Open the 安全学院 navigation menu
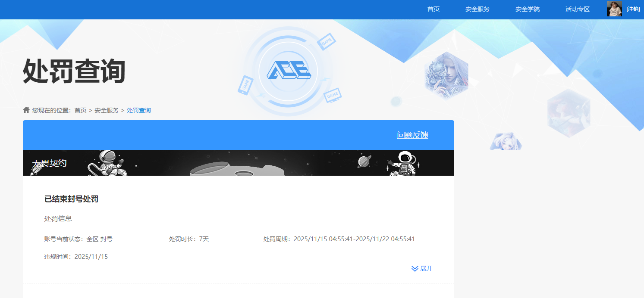 (x=527, y=9)
